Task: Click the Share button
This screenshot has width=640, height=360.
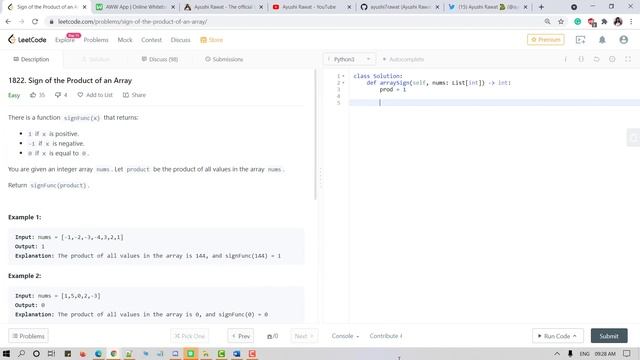Action: (134, 95)
